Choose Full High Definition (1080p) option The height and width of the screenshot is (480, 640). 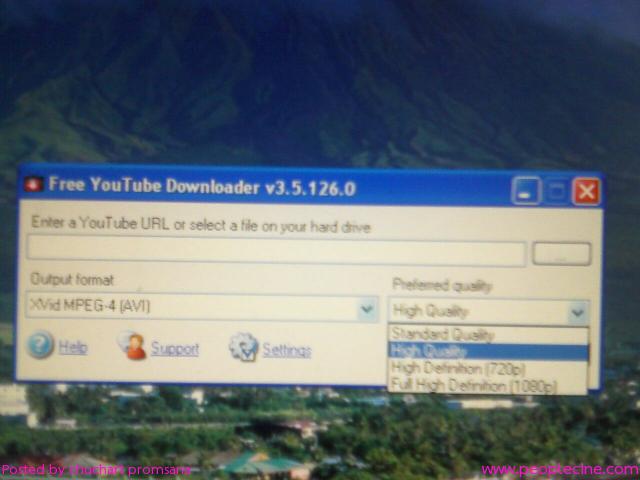tap(488, 385)
